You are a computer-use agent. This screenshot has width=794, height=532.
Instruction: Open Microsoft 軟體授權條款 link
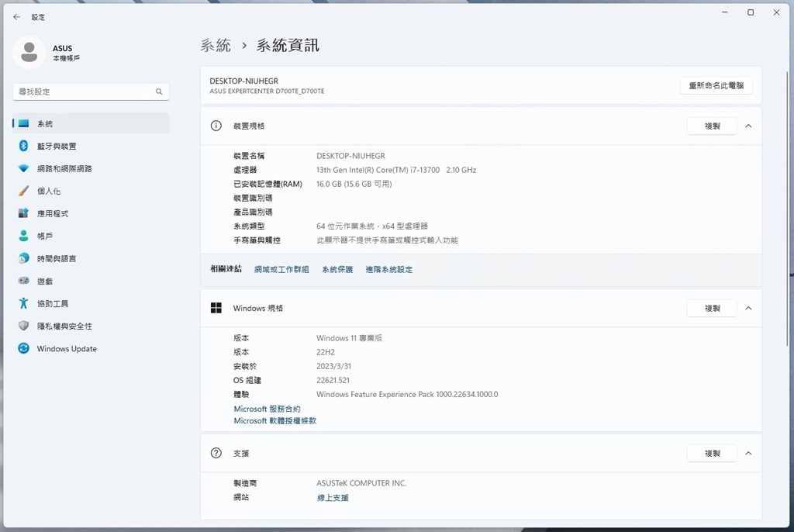tap(274, 420)
